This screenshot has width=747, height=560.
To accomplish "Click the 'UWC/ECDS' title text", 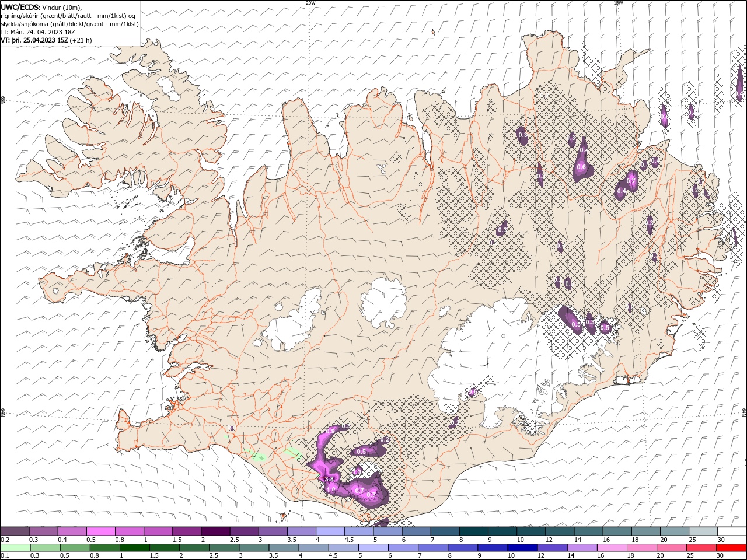I will click(x=19, y=7).
